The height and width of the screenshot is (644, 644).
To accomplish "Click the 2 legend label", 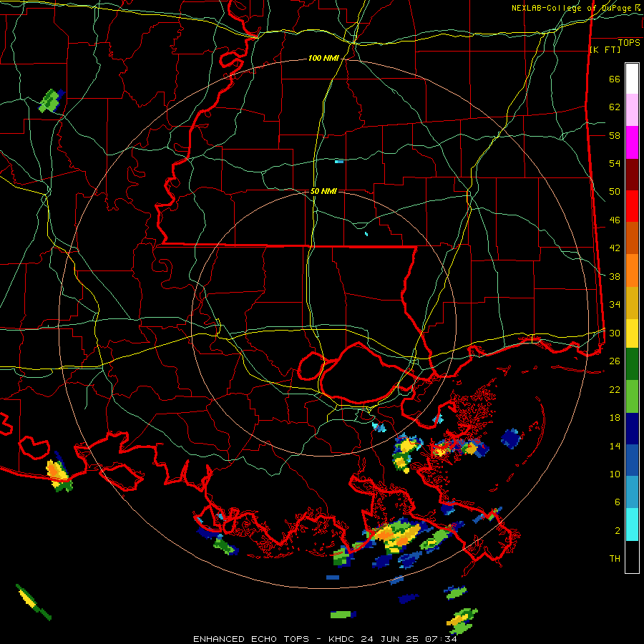I will click(x=617, y=531).
